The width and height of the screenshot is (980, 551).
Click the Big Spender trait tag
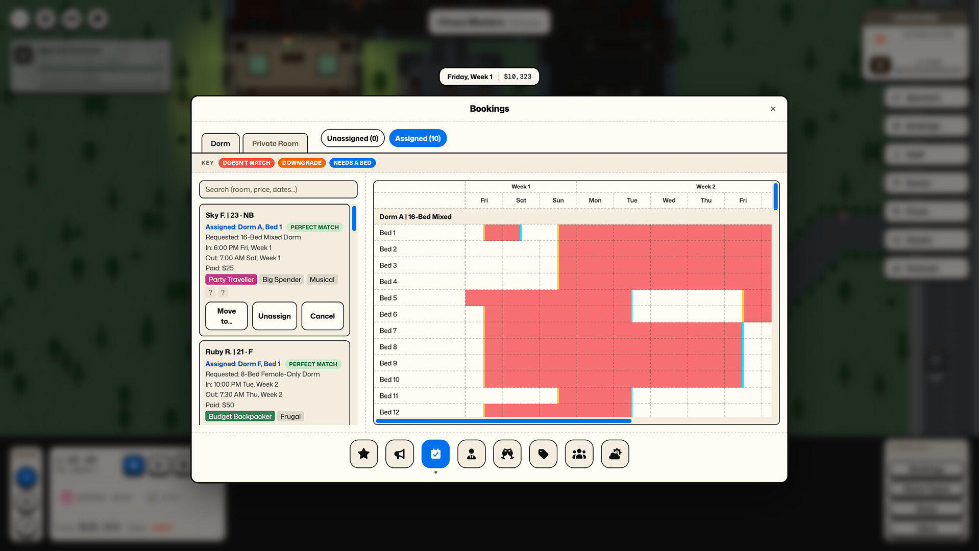click(282, 280)
